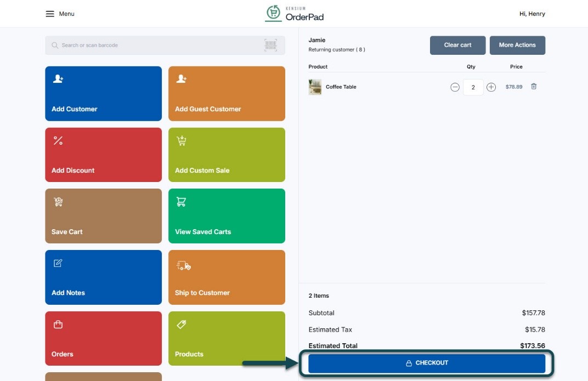Viewport: 588px width, 381px height.
Task: Click the Coffee Table quantity field
Action: tap(473, 87)
